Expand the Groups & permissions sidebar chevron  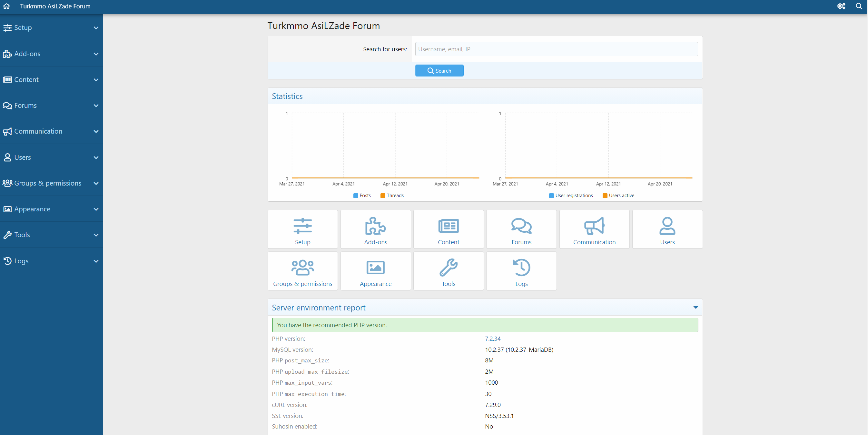point(96,183)
